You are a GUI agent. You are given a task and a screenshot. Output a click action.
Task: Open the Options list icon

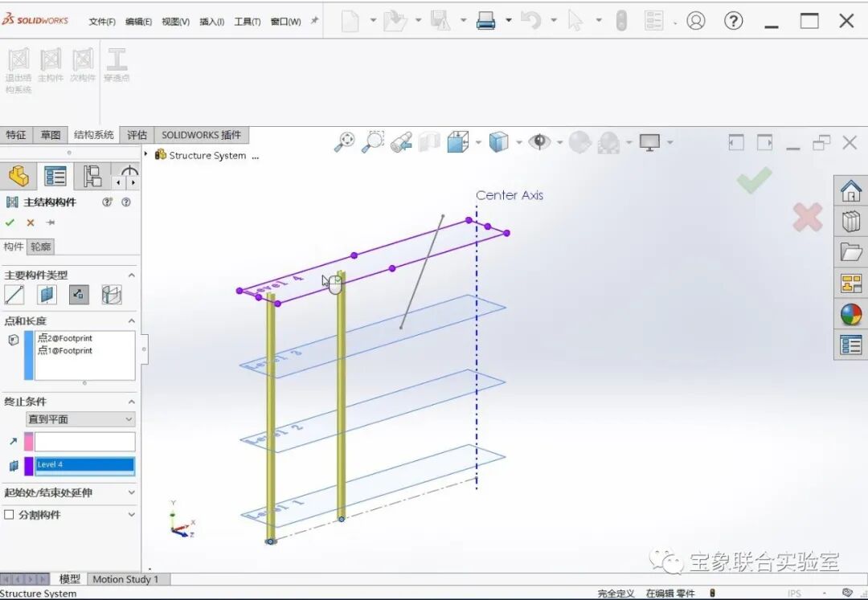tap(653, 21)
